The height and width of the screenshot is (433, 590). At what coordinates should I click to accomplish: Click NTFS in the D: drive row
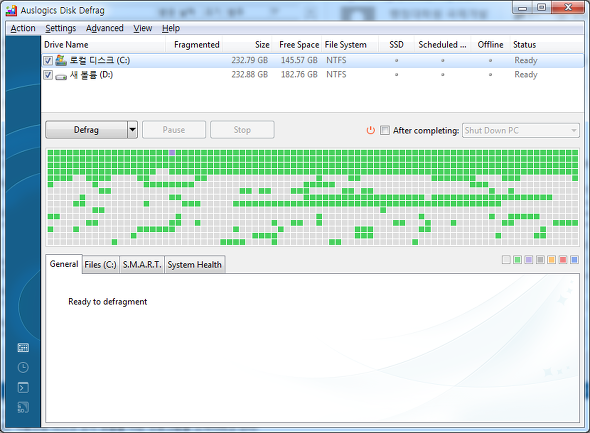336,74
